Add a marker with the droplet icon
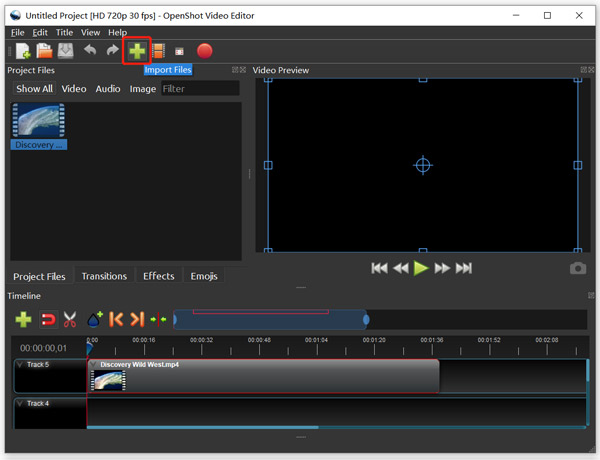The image size is (600, 460). pyautogui.click(x=95, y=320)
